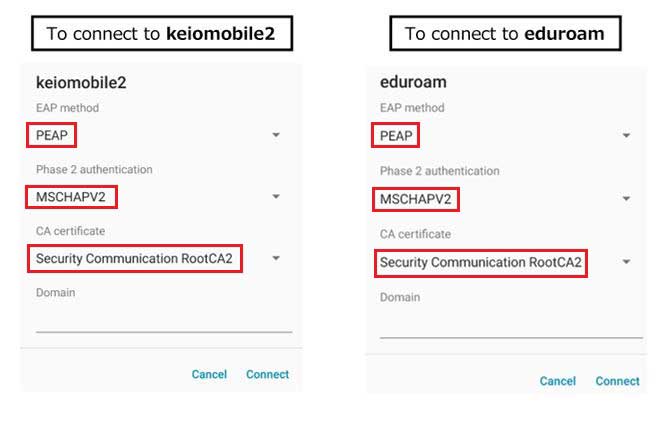The width and height of the screenshot is (666, 428).
Task: Open EAP method dropdown arrow in eduroam dialog
Action: click(x=626, y=136)
